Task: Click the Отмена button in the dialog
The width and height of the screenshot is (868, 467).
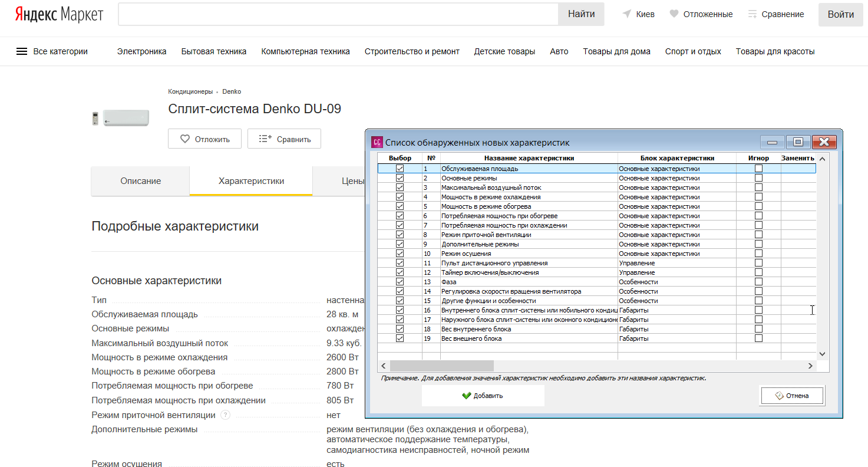Action: 792,396
